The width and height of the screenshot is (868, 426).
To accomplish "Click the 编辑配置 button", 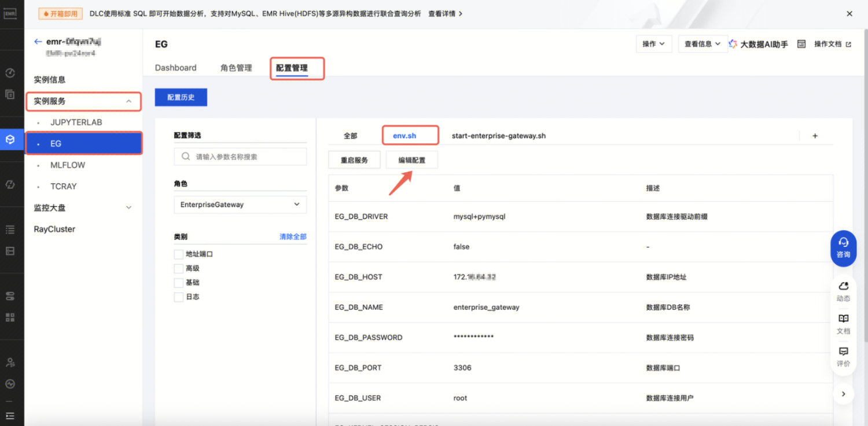I will (412, 160).
